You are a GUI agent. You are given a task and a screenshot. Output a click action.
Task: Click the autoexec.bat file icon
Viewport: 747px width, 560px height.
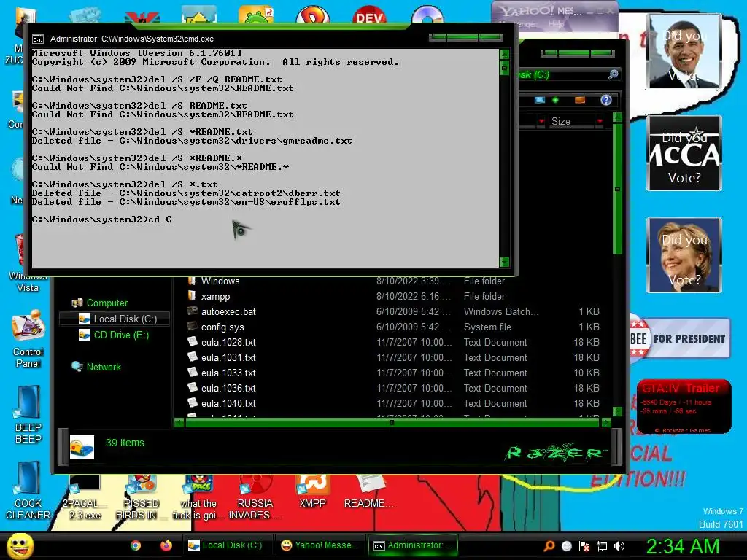tap(193, 311)
